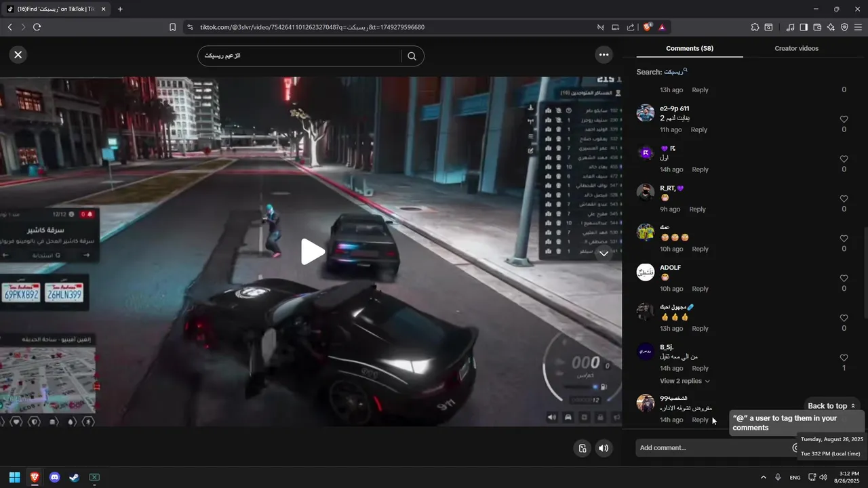Expand View 2 replies under B_Sj.
The height and width of the screenshot is (488, 868).
(685, 381)
